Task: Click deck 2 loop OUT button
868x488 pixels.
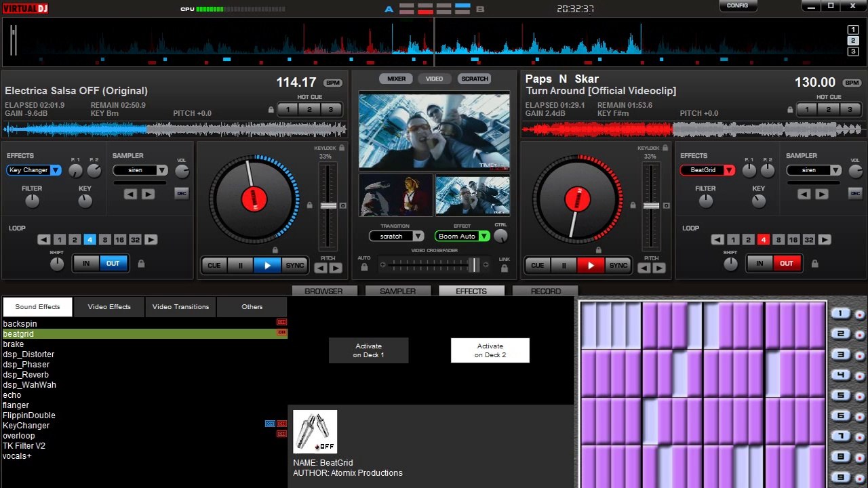Action: click(x=787, y=263)
